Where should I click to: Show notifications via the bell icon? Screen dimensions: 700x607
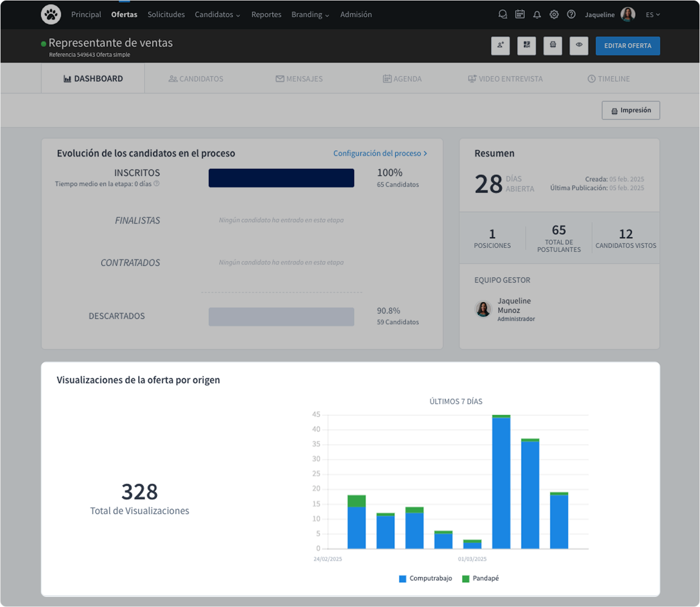pos(537,15)
